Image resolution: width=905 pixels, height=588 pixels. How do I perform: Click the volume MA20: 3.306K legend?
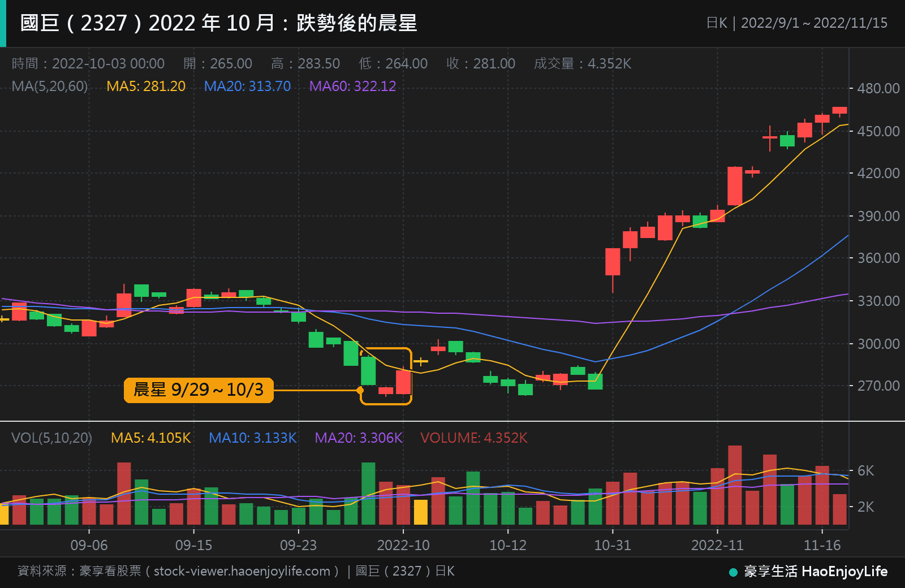[359, 438]
